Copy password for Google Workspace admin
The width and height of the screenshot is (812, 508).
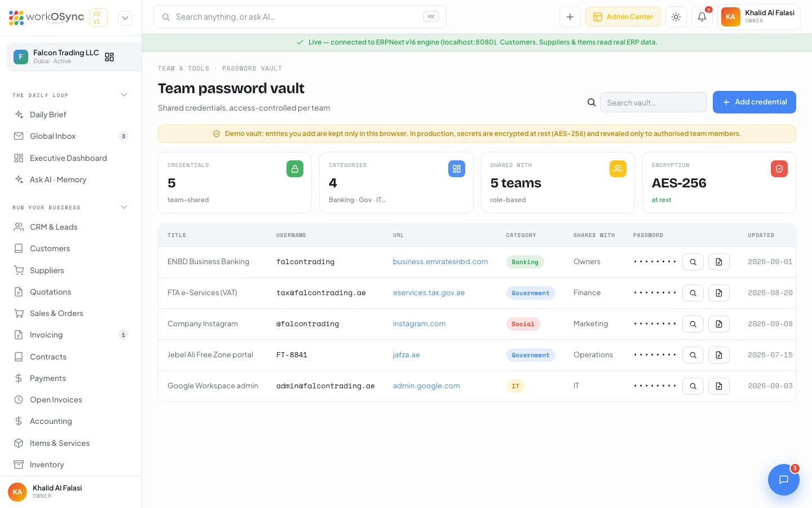click(719, 386)
